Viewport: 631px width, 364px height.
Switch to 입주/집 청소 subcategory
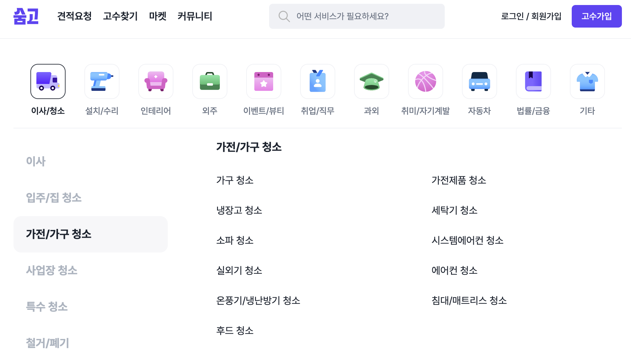point(54,198)
